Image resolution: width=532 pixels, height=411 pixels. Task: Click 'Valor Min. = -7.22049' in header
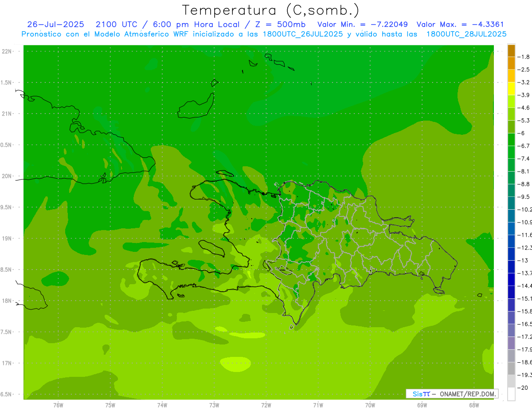(363, 24)
